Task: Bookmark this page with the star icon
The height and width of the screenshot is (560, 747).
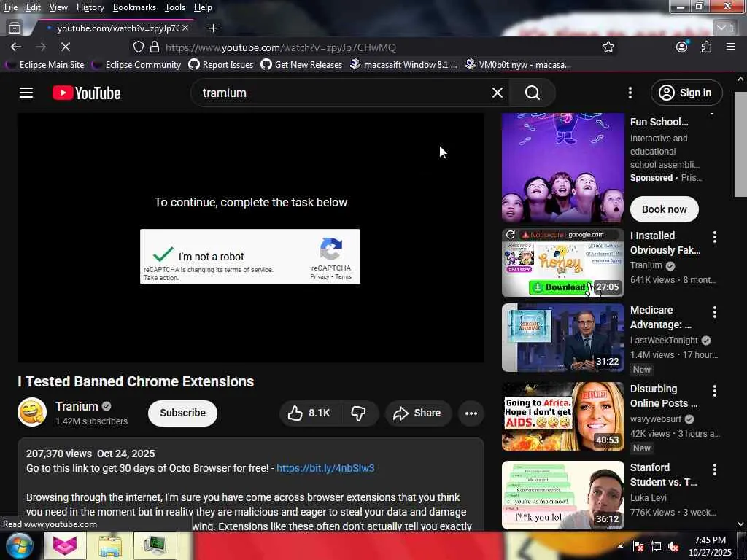Action: (608, 47)
